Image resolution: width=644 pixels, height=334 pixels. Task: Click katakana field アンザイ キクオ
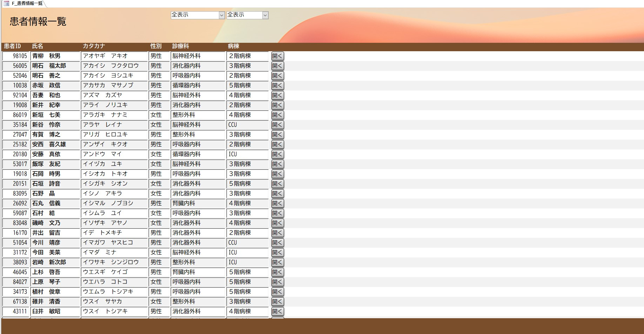(114, 144)
